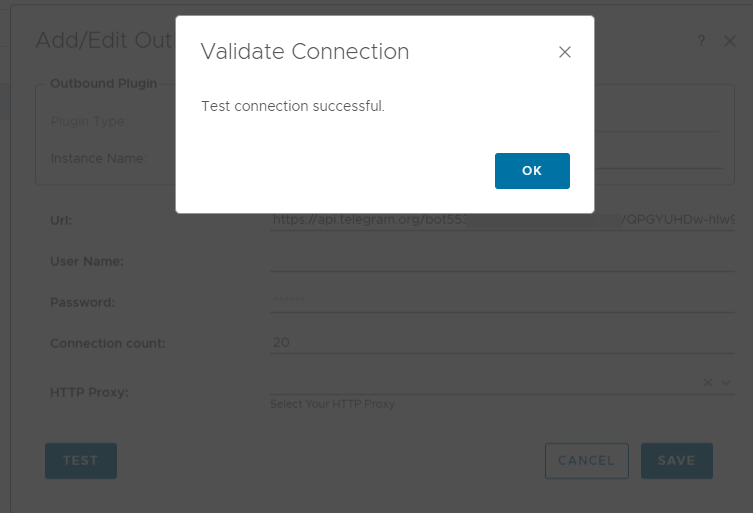Click the Select Your HTTP Proxy hint

point(332,404)
